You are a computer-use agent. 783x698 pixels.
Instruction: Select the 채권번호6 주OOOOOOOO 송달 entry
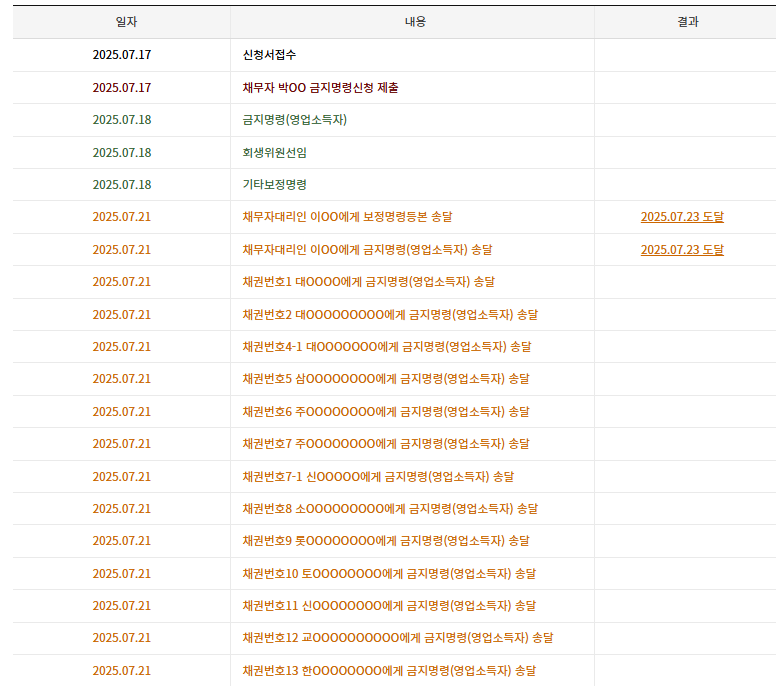pyautogui.click(x=386, y=411)
